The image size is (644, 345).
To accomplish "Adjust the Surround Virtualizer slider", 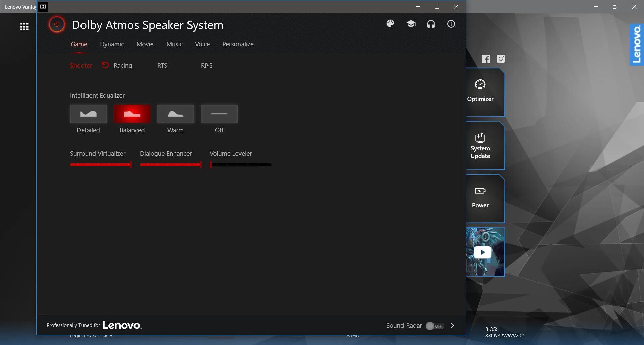I will pos(101,165).
